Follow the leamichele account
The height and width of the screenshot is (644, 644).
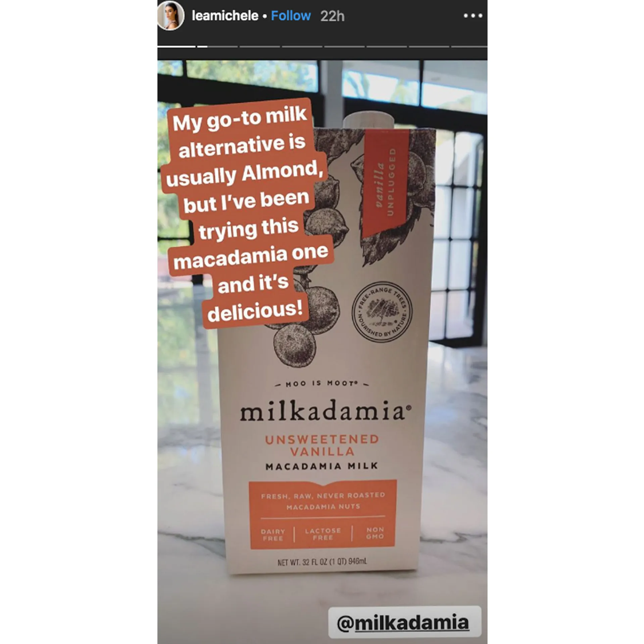[291, 16]
